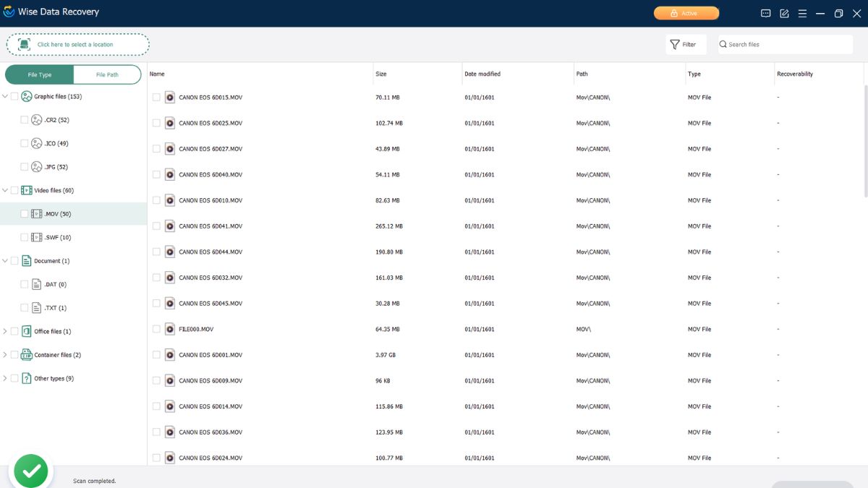Tick the .MOV (50) checkbox
868x488 pixels.
[25, 214]
